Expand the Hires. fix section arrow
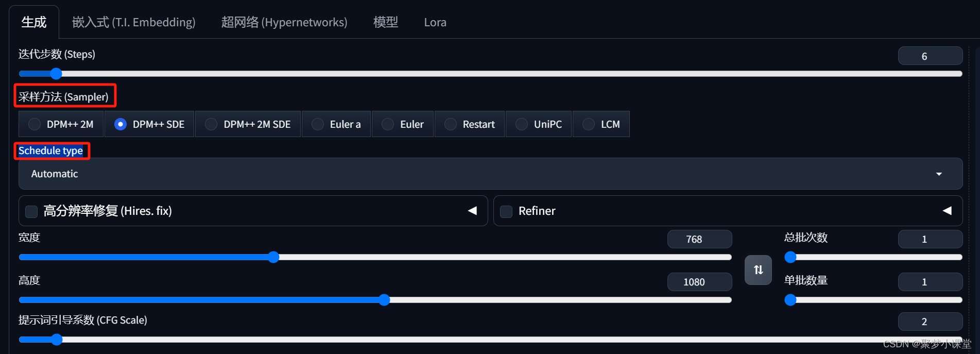The image size is (980, 354). tap(472, 211)
